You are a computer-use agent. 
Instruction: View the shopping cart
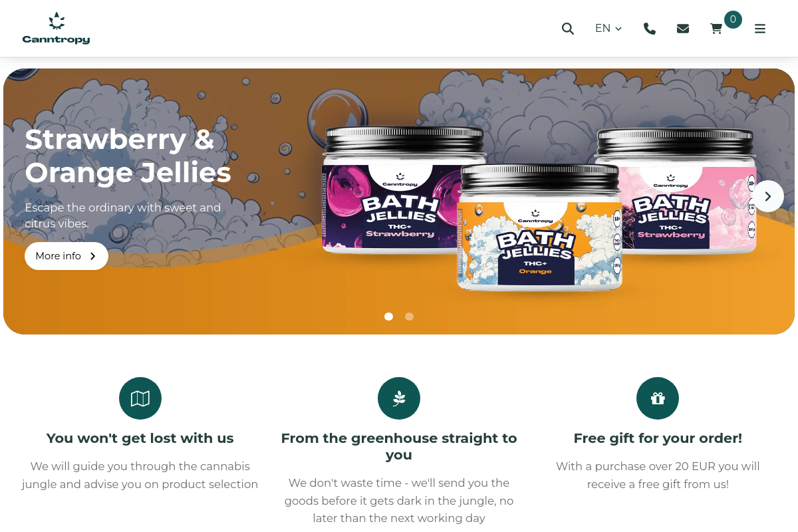click(x=716, y=29)
